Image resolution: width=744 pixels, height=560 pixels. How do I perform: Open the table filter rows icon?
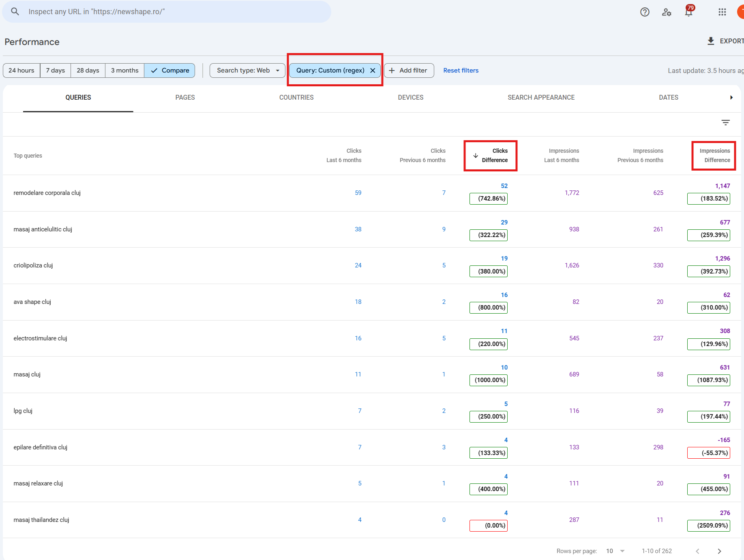(x=726, y=122)
